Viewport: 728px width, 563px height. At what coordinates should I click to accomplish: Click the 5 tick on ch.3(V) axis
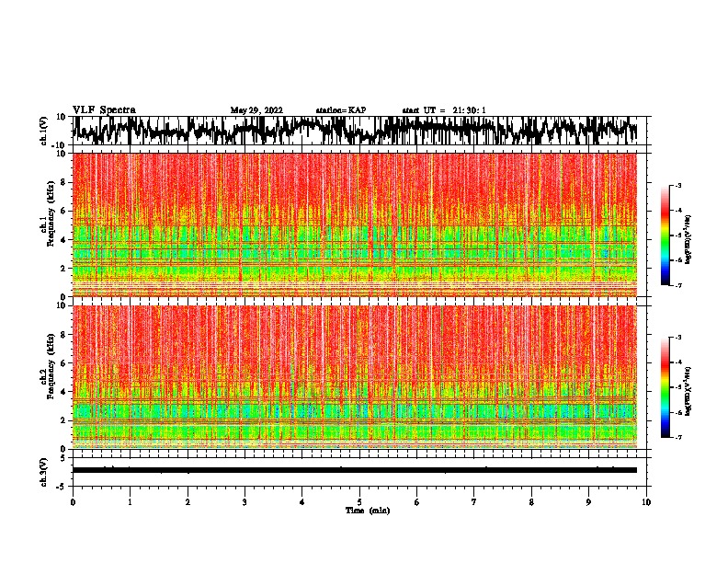tap(64, 458)
